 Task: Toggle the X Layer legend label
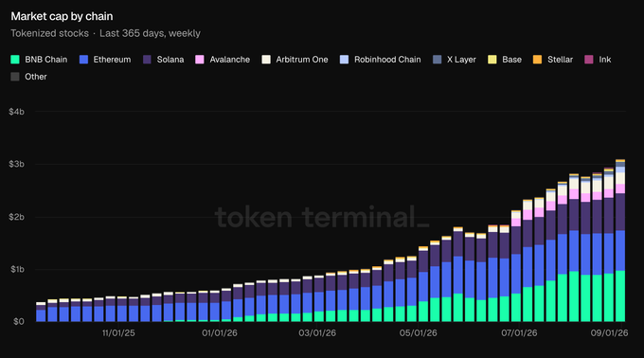coord(461,60)
